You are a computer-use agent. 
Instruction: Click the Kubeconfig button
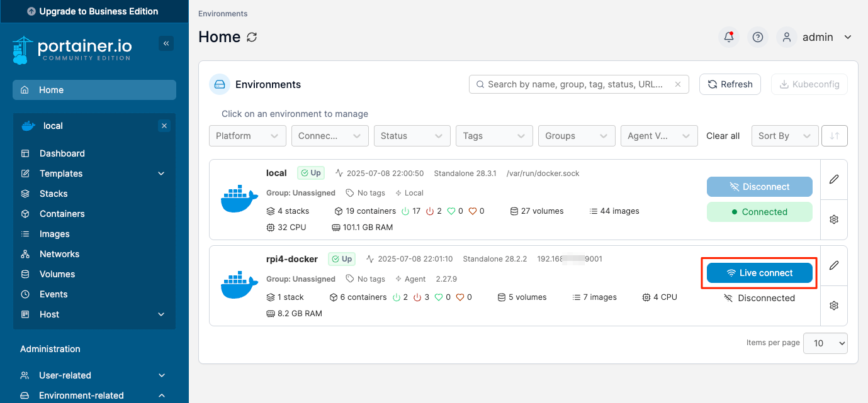point(809,84)
